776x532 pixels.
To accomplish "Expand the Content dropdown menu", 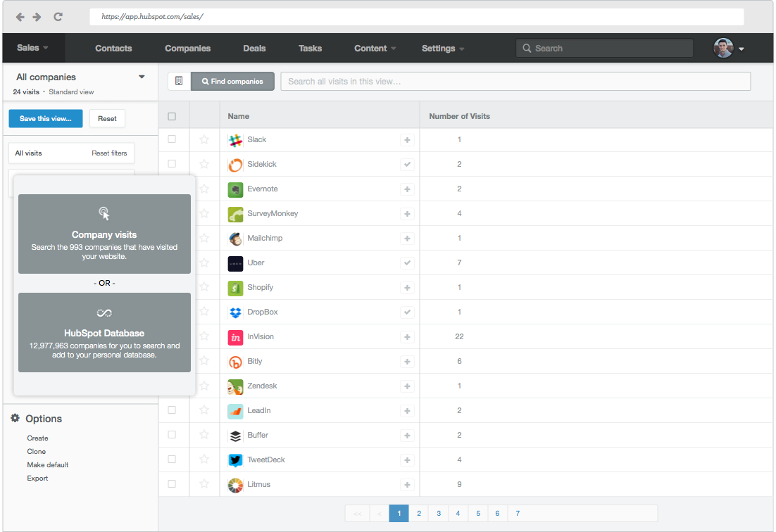I will point(375,49).
